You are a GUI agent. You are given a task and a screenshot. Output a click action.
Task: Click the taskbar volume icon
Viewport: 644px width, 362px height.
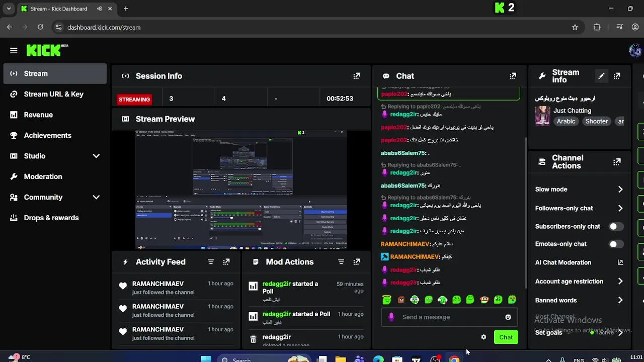(x=604, y=359)
